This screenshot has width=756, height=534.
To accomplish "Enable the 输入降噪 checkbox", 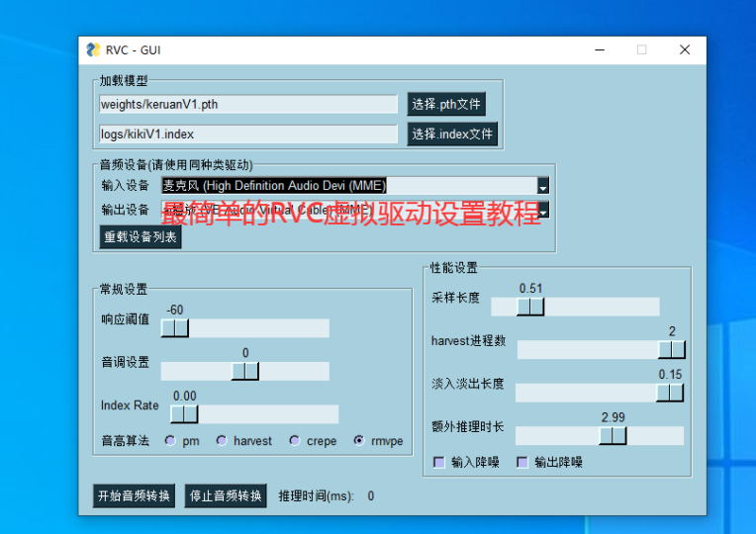I will [439, 462].
